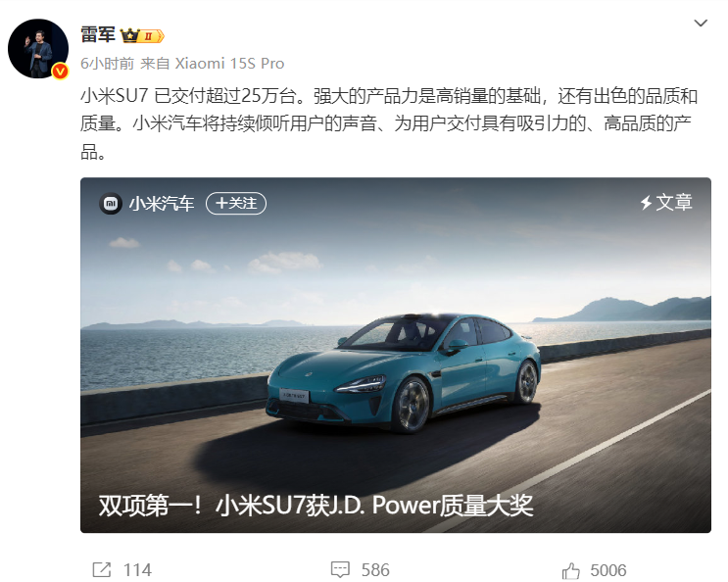Click the turquoise SU7 car image
Viewport: 728px width, 582px height.
click(x=404, y=373)
